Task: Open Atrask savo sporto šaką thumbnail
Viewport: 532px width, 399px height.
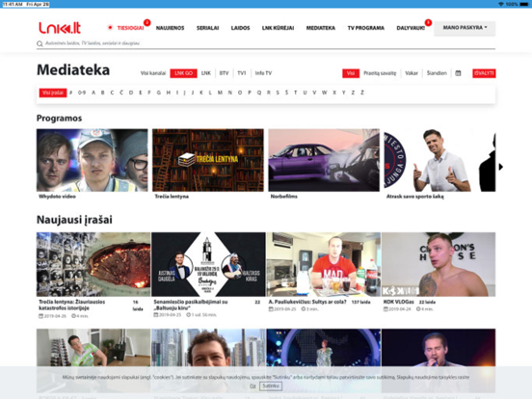Action: pos(439,160)
